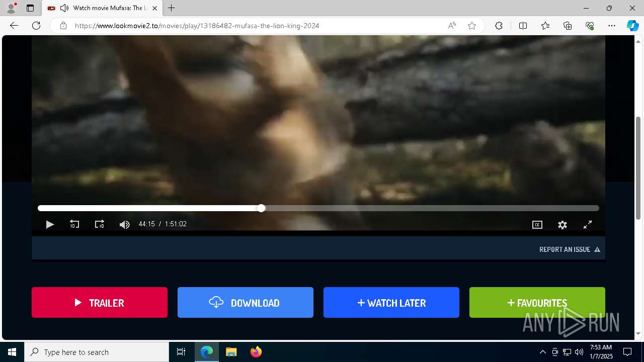Click the Report an Issue link
644x362 pixels.
[x=570, y=249]
